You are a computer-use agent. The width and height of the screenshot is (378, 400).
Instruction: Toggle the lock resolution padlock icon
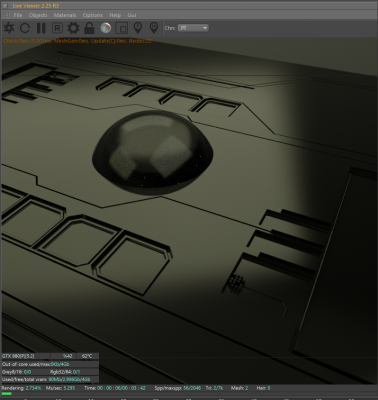89,28
